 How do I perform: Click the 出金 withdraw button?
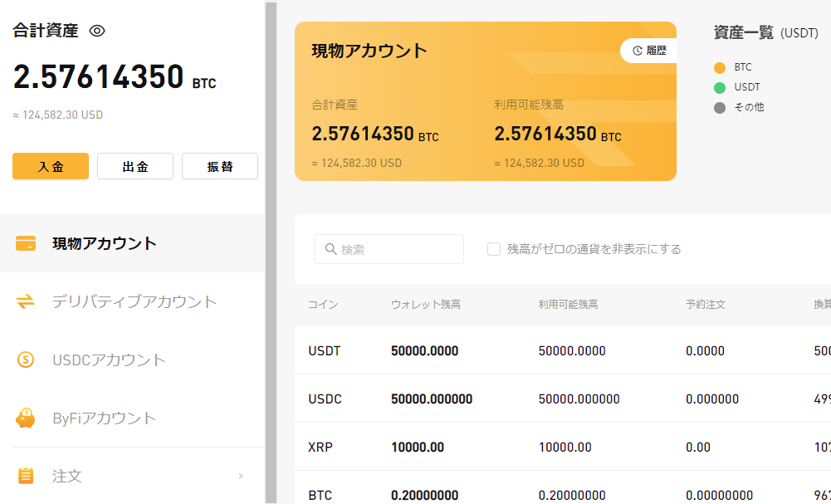[135, 166]
